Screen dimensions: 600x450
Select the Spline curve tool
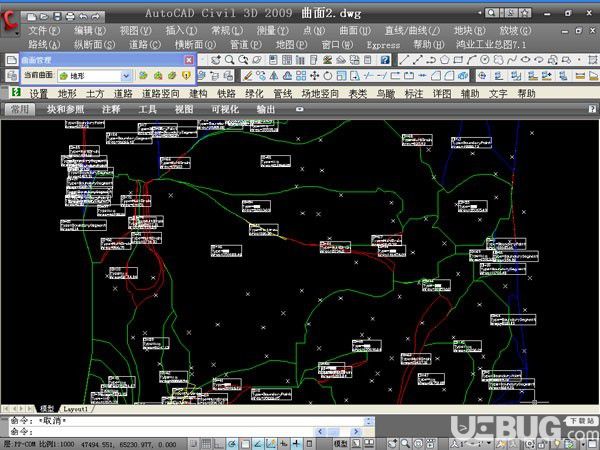(x=512, y=60)
